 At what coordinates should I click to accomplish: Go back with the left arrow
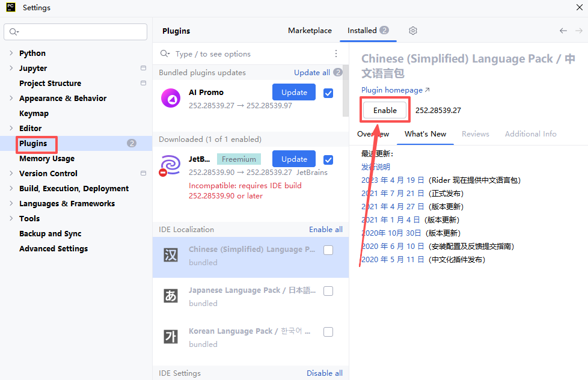click(563, 31)
